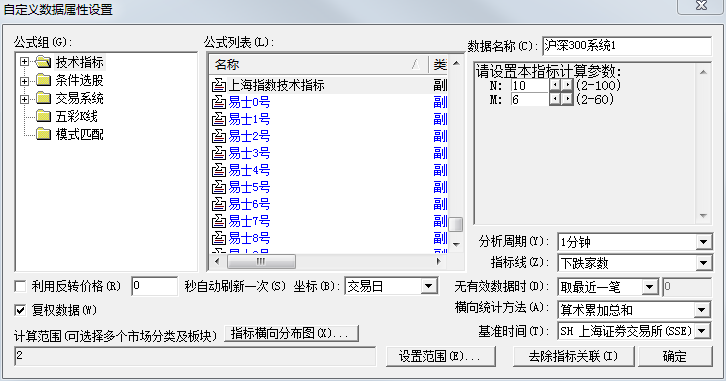Select 易士5号 in the formula list
The height and width of the screenshot is (381, 726).
point(249,187)
